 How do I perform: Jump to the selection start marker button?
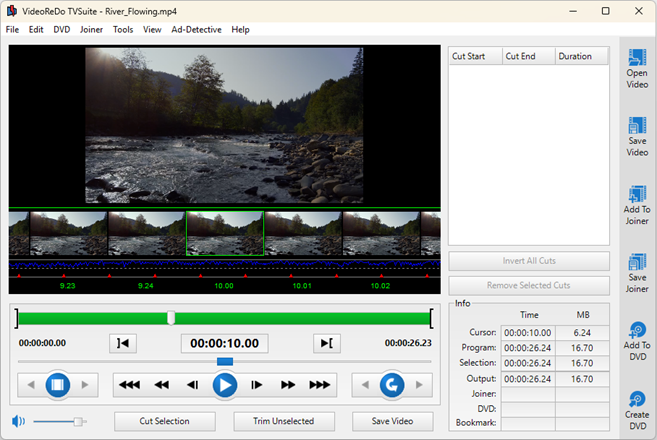pos(123,343)
